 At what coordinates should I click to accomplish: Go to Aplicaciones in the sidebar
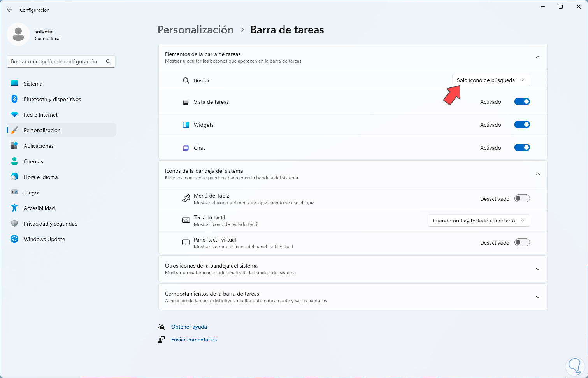point(39,146)
